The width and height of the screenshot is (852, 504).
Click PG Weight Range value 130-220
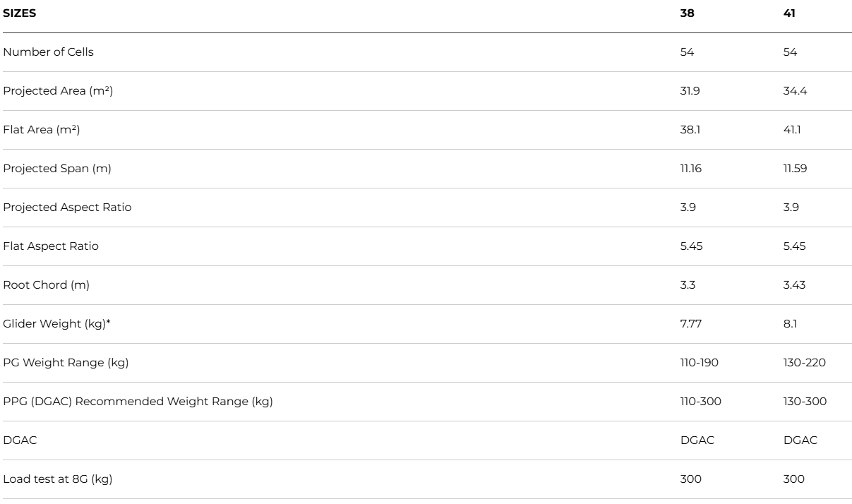pyautogui.click(x=804, y=363)
